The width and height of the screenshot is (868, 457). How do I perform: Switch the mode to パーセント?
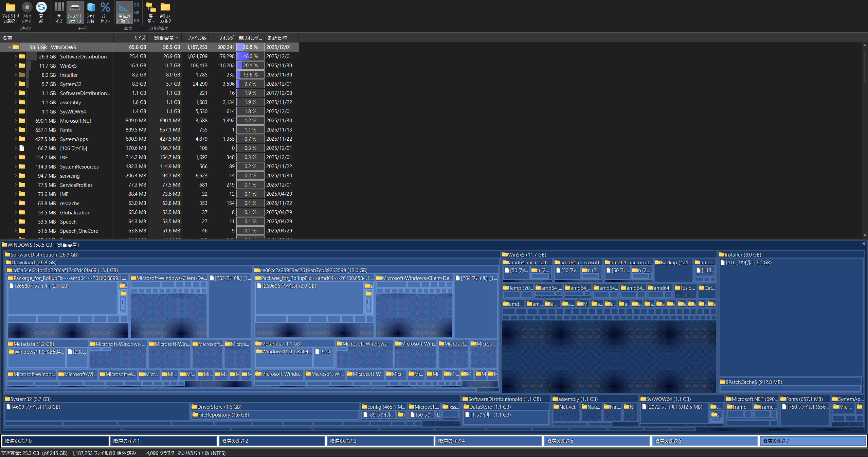coord(105,13)
